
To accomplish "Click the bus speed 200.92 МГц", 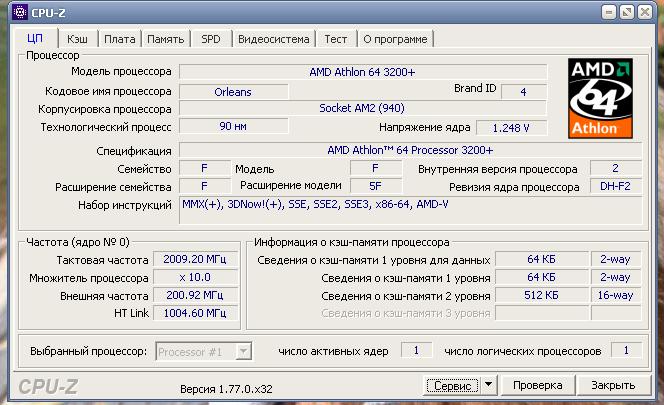I will pos(195,295).
